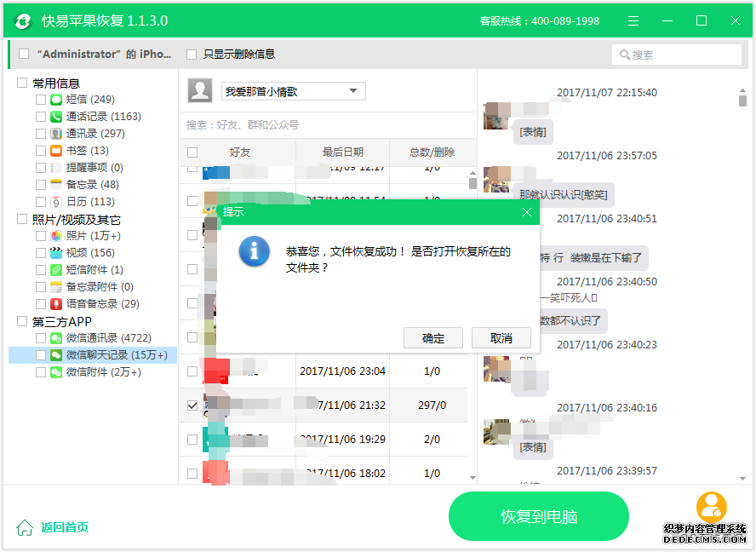Click the home icon at bottom left
Viewport: 756px width, 552px height.
(25, 527)
